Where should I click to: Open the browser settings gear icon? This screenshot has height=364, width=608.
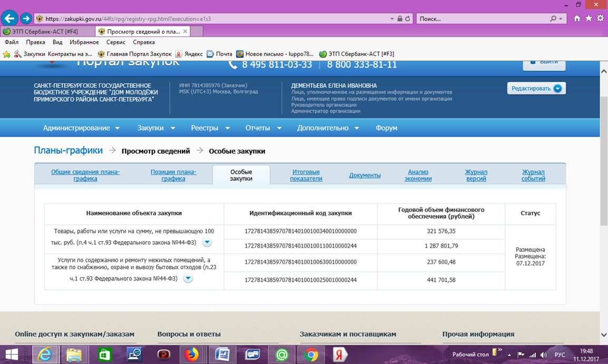(x=600, y=18)
